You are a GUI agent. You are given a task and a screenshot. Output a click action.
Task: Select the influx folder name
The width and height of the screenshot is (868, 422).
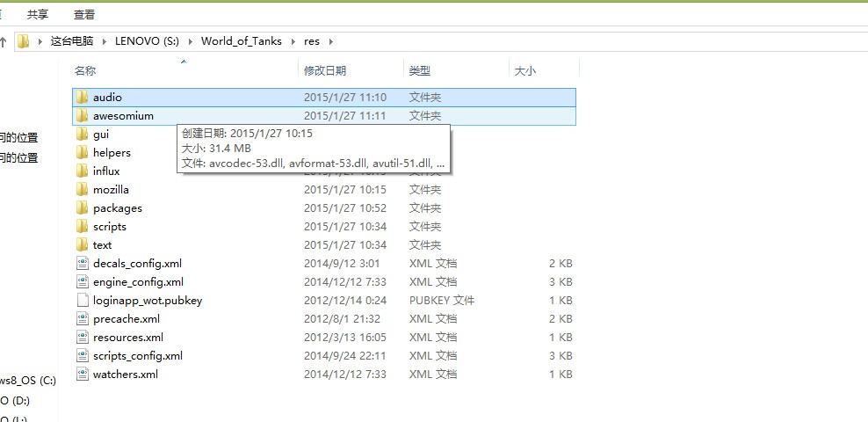point(106,171)
